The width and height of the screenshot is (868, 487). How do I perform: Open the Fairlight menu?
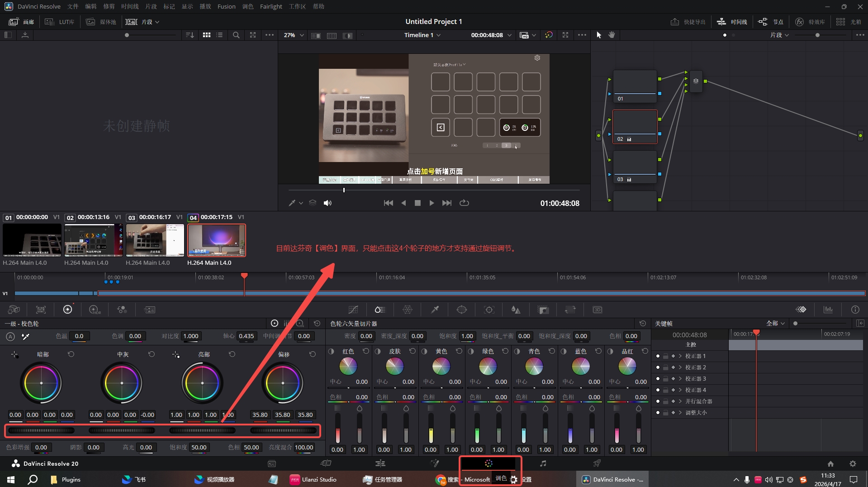click(271, 6)
